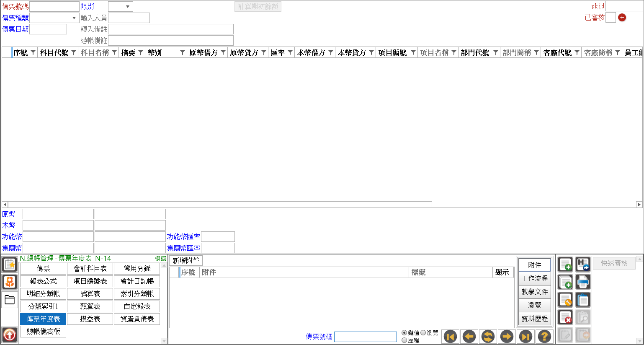Open 試算表 module
This screenshot has width=644, height=345.
click(x=90, y=294)
